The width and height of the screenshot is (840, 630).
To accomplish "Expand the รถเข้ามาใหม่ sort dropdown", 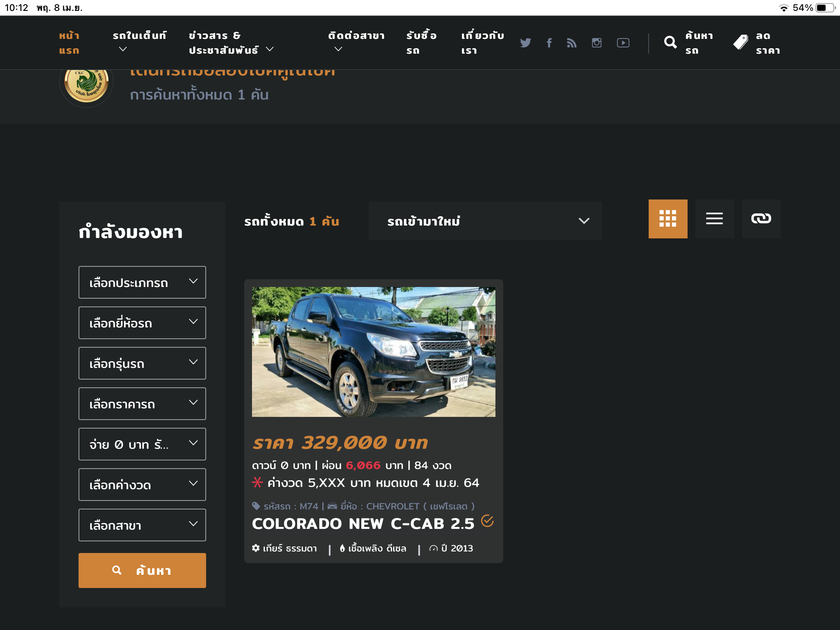I will tap(485, 221).
